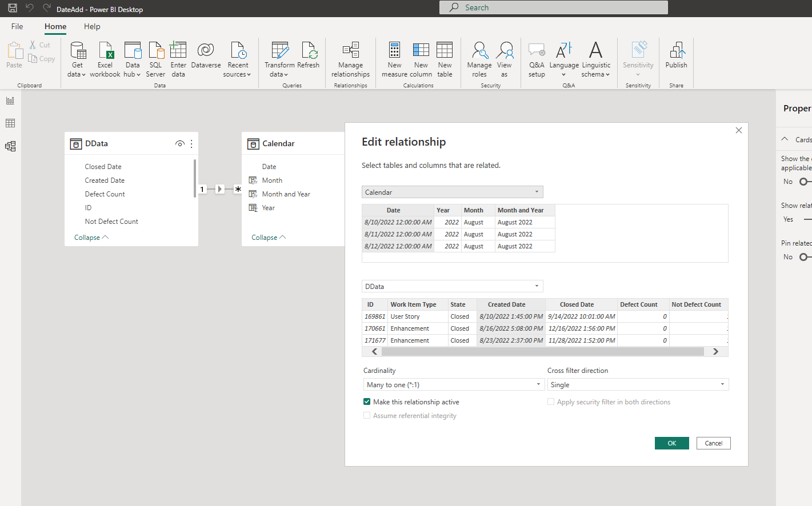
Task: Open the File menu
Action: click(x=17, y=26)
